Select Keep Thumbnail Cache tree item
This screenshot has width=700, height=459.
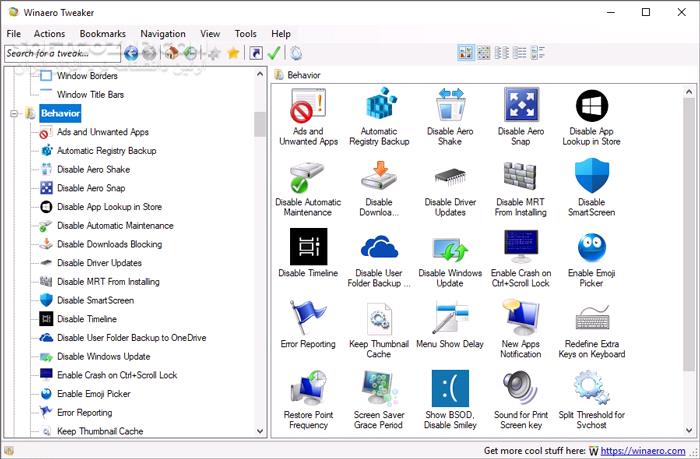pyautogui.click(x=100, y=431)
